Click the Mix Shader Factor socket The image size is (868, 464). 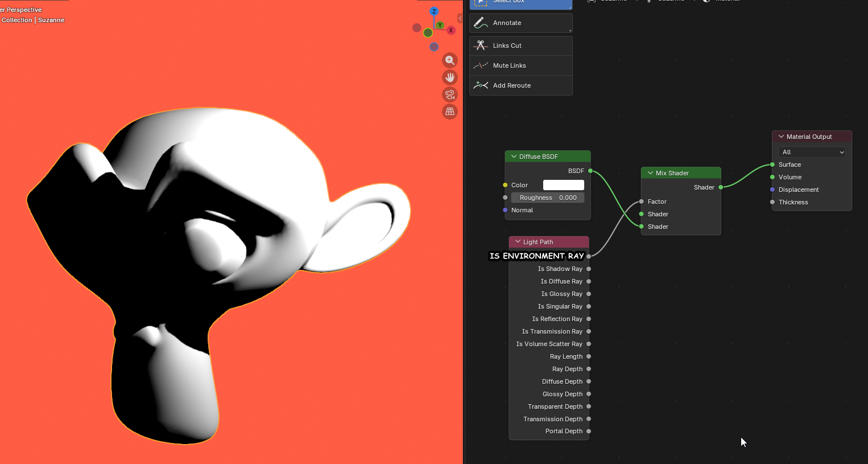tap(642, 202)
